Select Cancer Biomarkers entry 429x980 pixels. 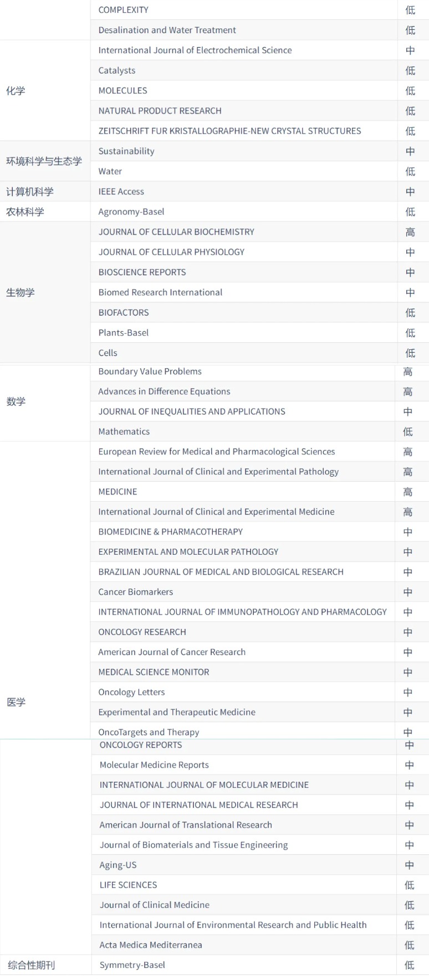click(x=136, y=592)
